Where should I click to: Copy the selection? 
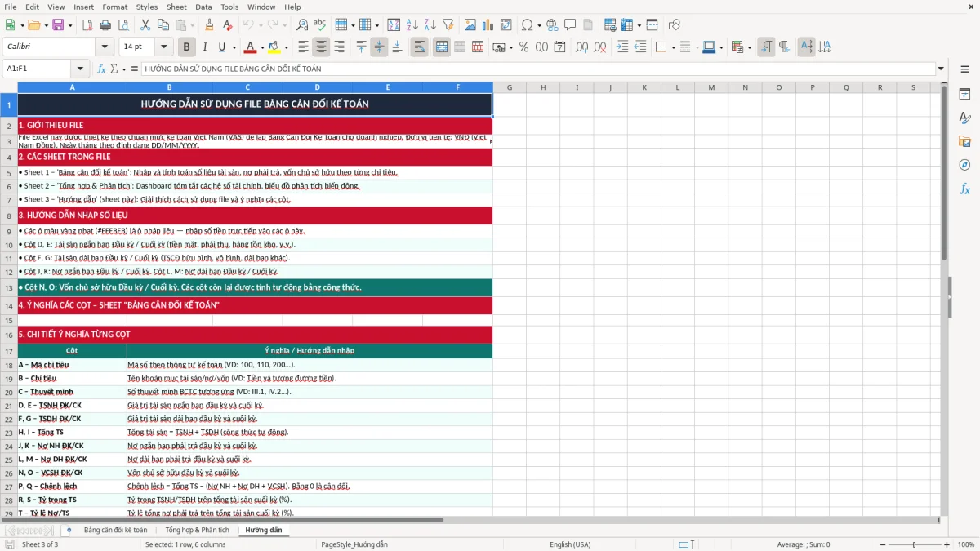coord(163,25)
